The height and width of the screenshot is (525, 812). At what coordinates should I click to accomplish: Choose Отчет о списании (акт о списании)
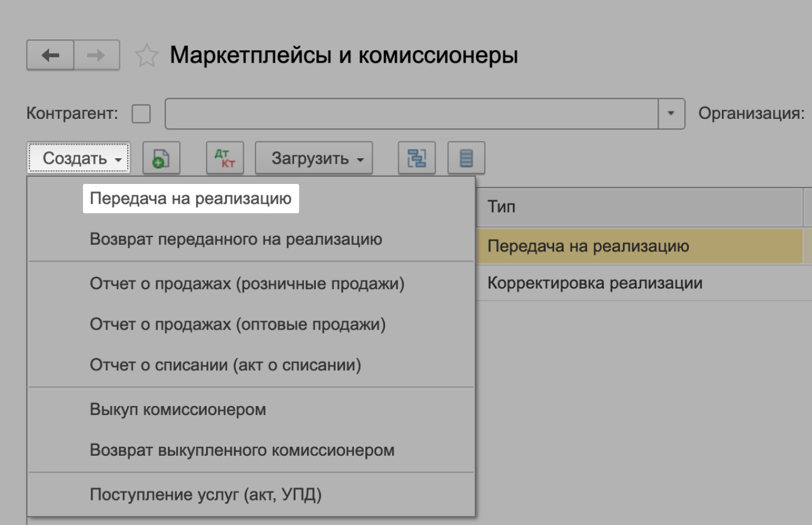coord(216,364)
